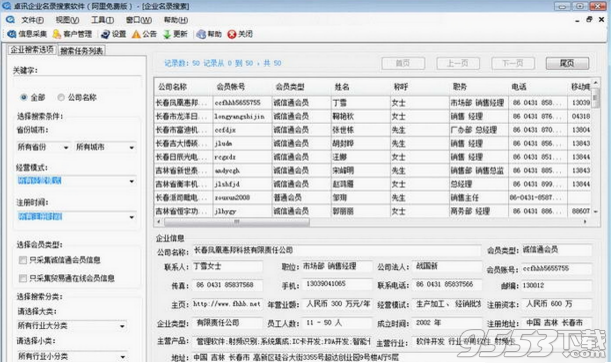
Task: Click the 电话 column header
Action: click(x=538, y=87)
